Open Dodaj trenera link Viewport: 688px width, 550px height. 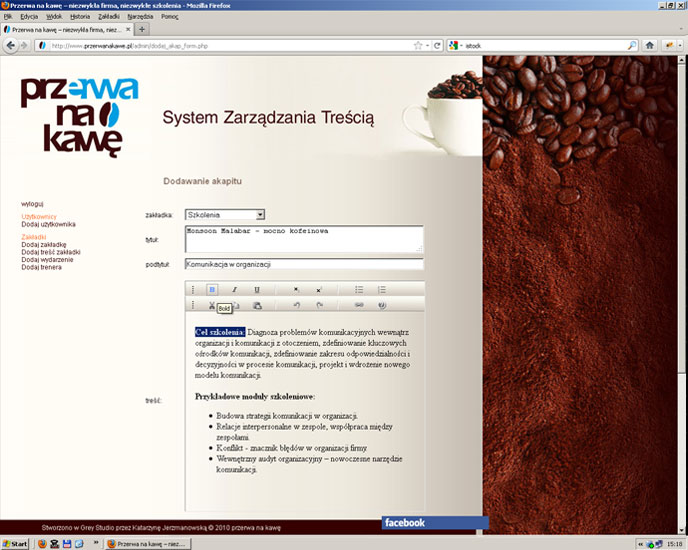[x=41, y=267]
